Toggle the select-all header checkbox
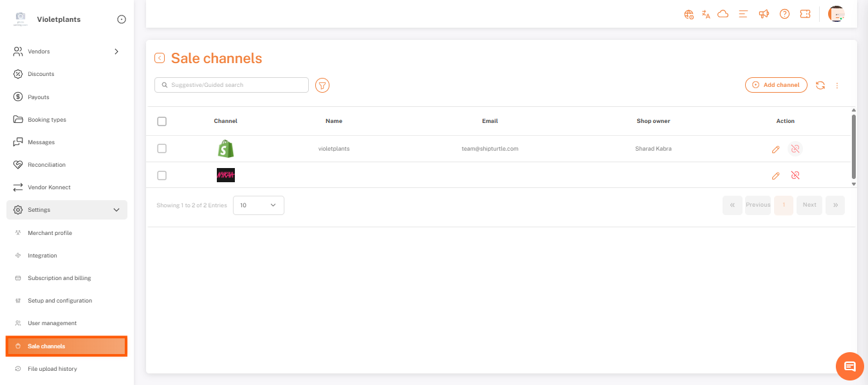Screen dimensions: 868x385 [x=162, y=121]
